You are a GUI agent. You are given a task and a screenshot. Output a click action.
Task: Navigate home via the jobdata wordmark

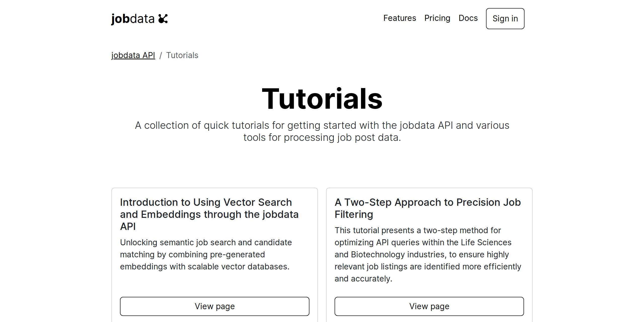(133, 18)
